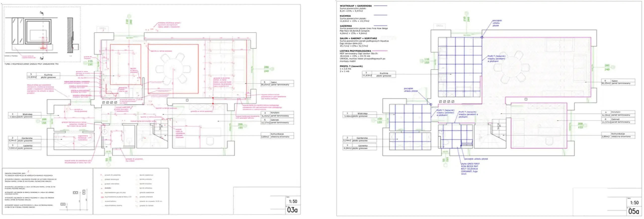Click the tile layout start circle above kitchen tiles
The image size is (644, 219).
coord(482,37)
